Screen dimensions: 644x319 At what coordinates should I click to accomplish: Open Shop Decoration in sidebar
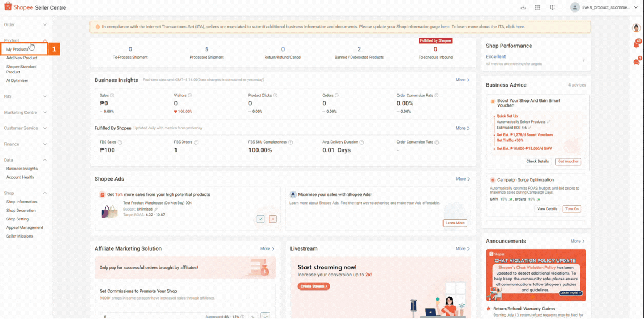[21, 210]
